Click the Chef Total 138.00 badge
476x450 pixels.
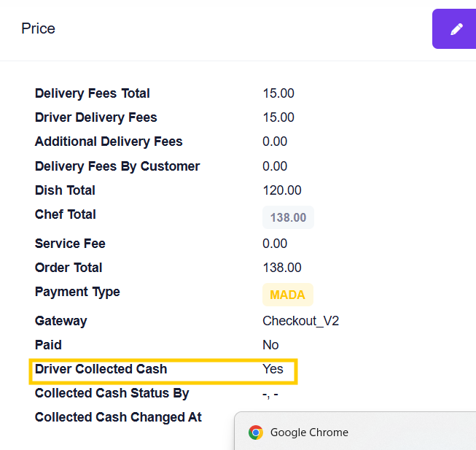tap(288, 217)
